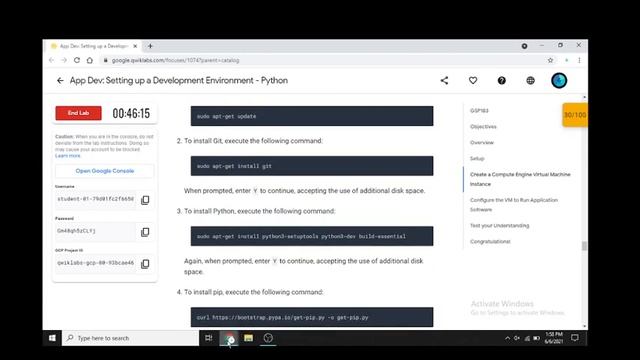Open the OBS icon on taskbar

[268, 338]
